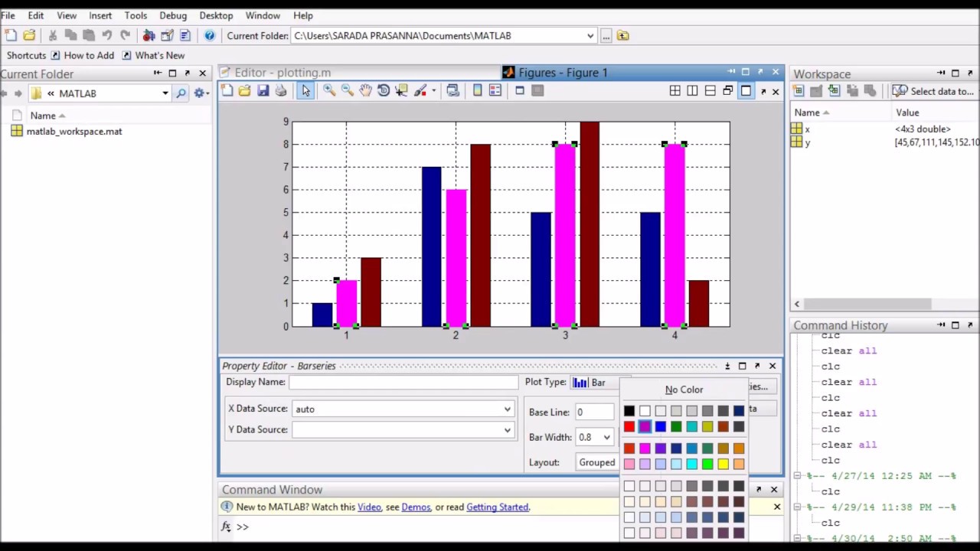Save figure with floppy disk icon
The image size is (980, 551).
pyautogui.click(x=263, y=90)
